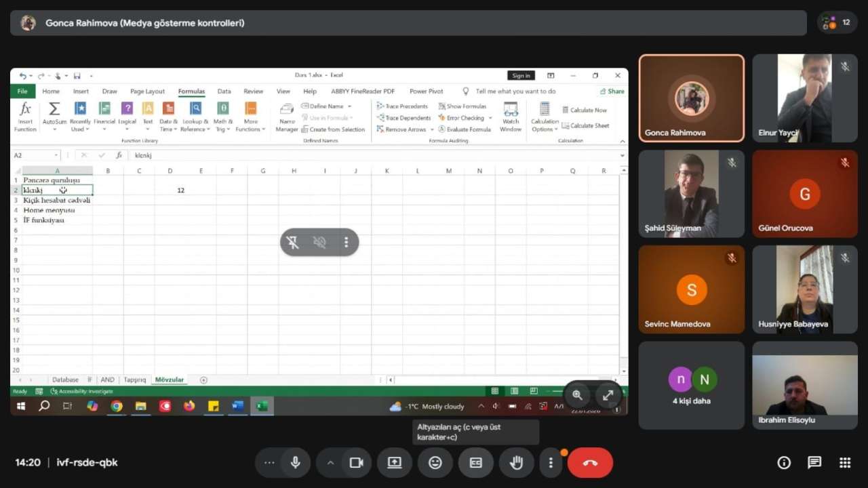Image resolution: width=868 pixels, height=488 pixels.
Task: Expand audio settings chevron arrow
Action: [x=330, y=463]
